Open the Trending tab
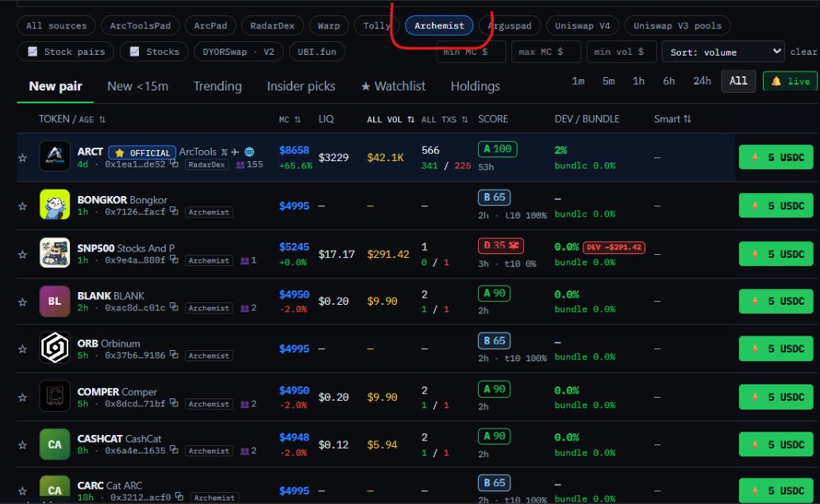820x504 pixels. (x=218, y=87)
